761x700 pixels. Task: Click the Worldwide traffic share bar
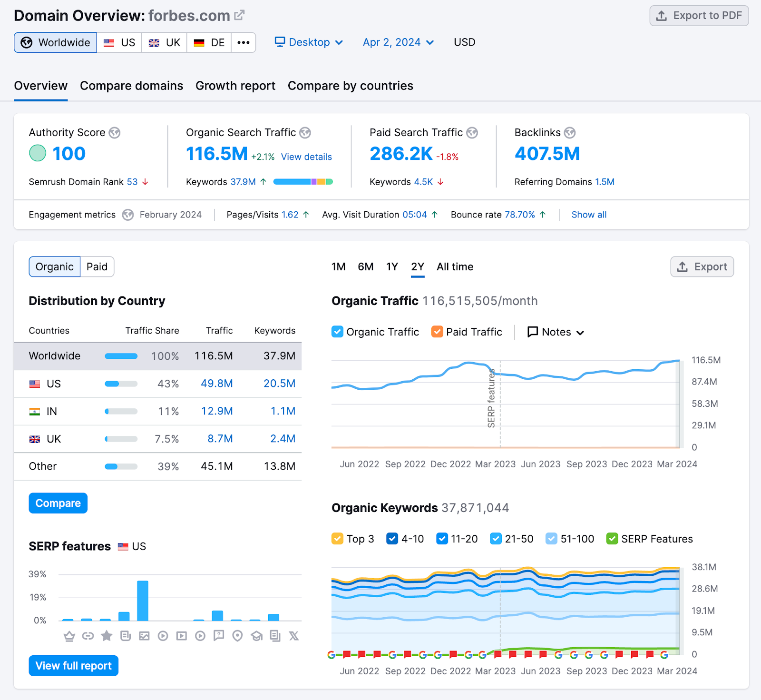[x=121, y=356]
